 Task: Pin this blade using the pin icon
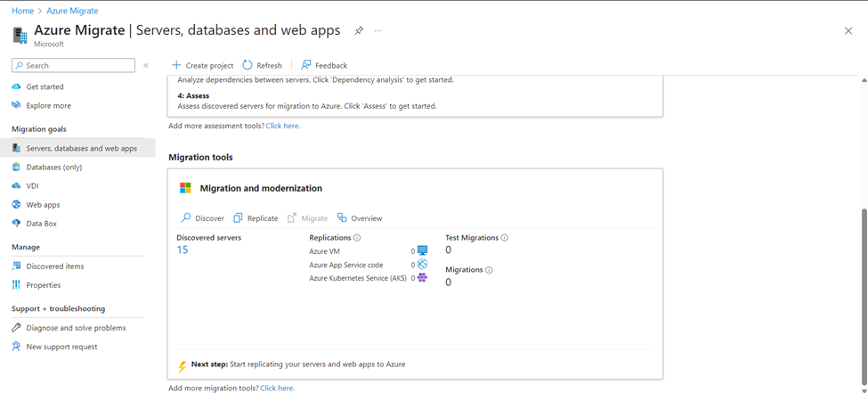coord(359,30)
